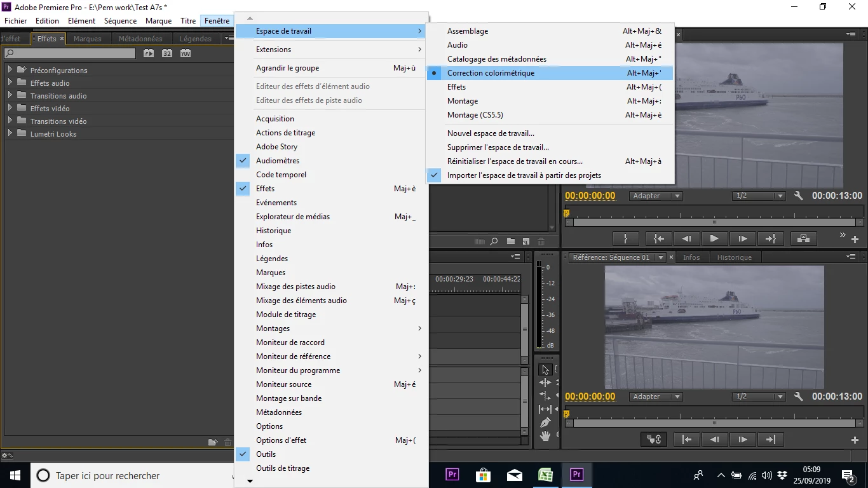Toggle the 32-bit color effects filter
Viewport: 868px width, 488px height.
pos(166,53)
